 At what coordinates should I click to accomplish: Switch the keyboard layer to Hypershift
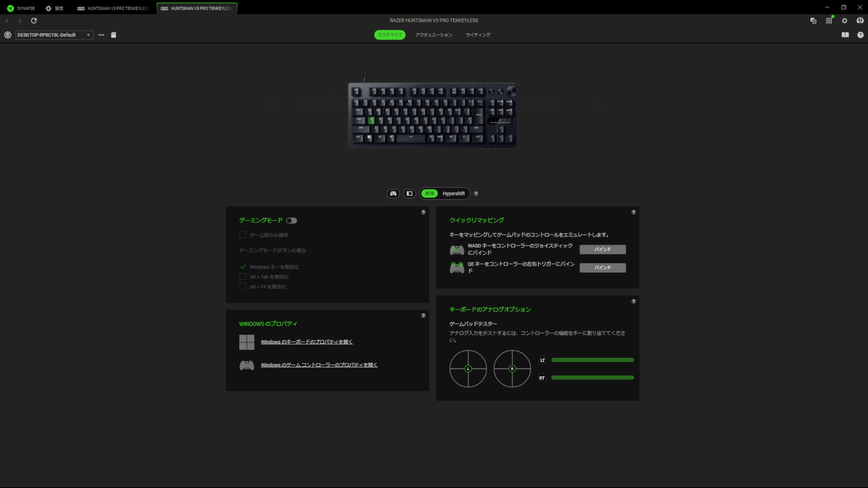454,193
